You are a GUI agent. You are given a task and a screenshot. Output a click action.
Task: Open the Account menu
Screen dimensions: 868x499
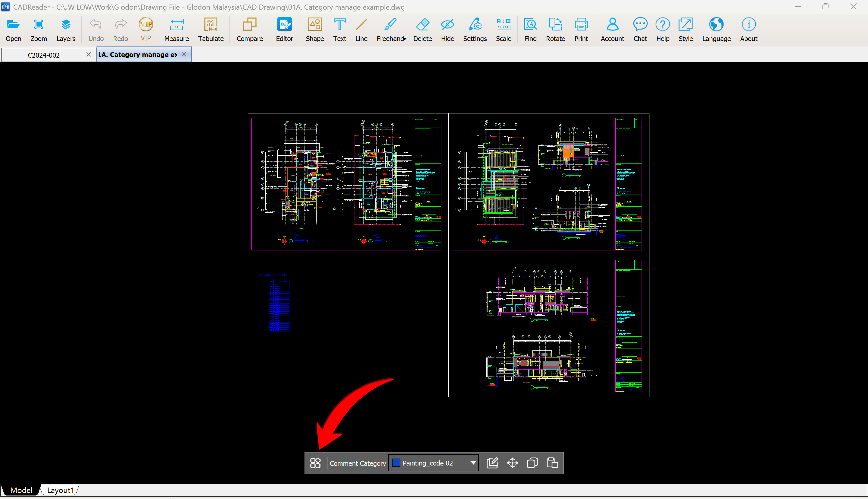613,30
